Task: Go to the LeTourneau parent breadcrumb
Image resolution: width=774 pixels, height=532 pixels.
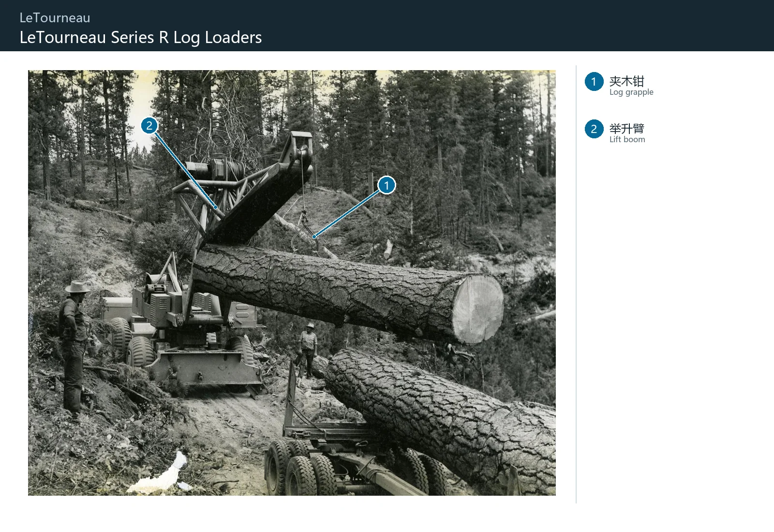Action: (x=55, y=18)
